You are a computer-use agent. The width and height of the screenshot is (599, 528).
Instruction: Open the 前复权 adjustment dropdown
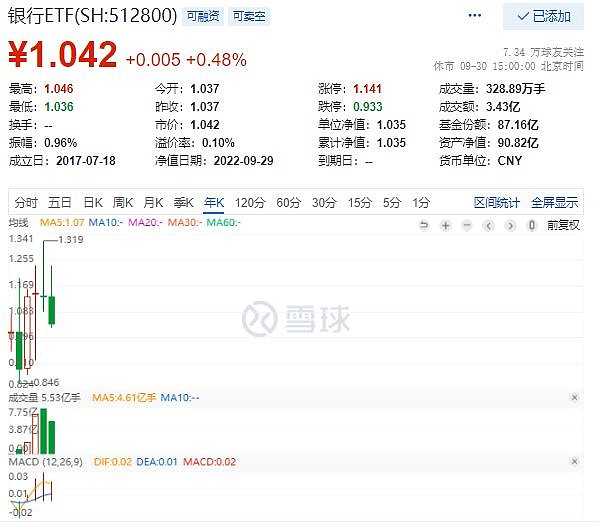tap(563, 225)
